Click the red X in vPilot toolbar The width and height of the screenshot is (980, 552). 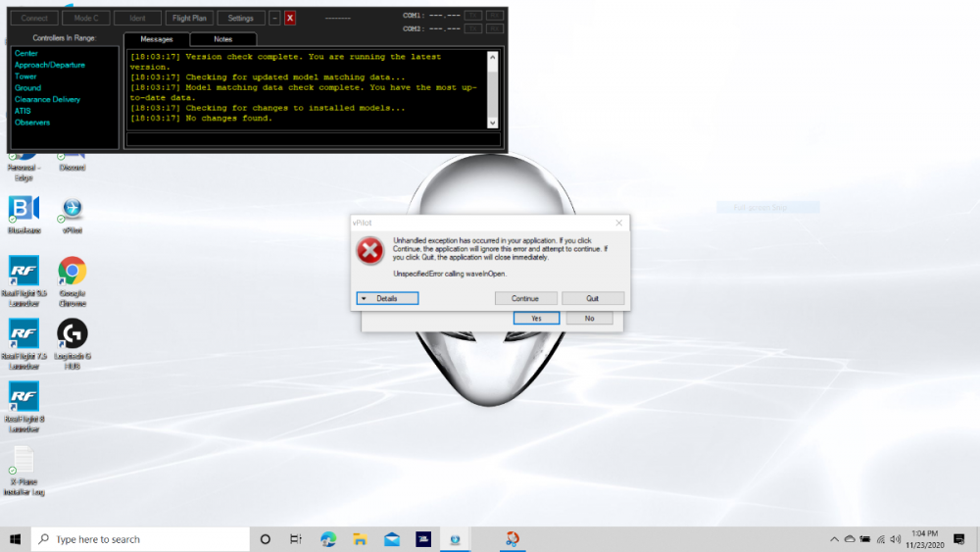tap(290, 18)
